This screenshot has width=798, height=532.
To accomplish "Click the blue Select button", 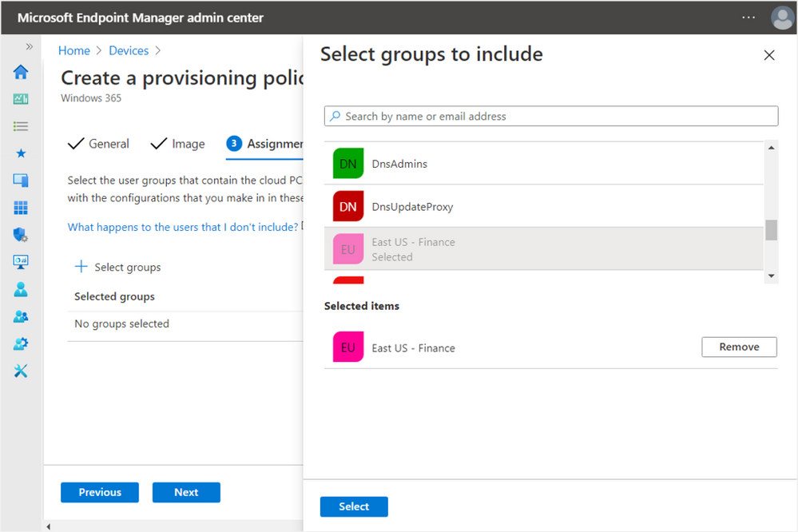I will click(x=354, y=506).
